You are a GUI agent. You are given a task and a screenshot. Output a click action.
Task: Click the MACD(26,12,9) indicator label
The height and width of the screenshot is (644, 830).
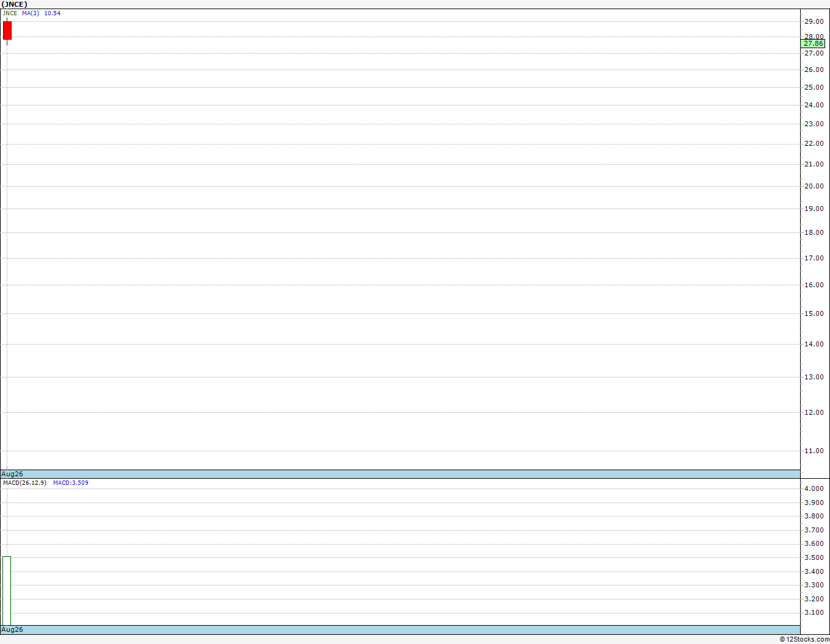[x=24, y=482]
